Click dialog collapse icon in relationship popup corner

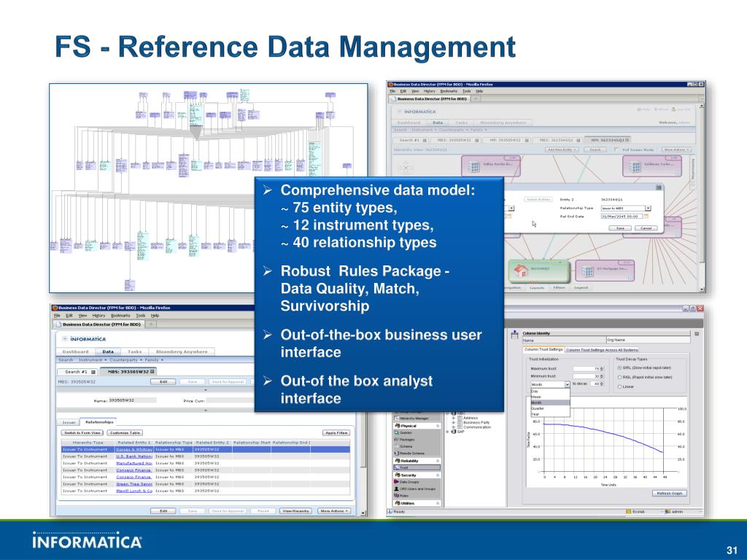(x=659, y=187)
